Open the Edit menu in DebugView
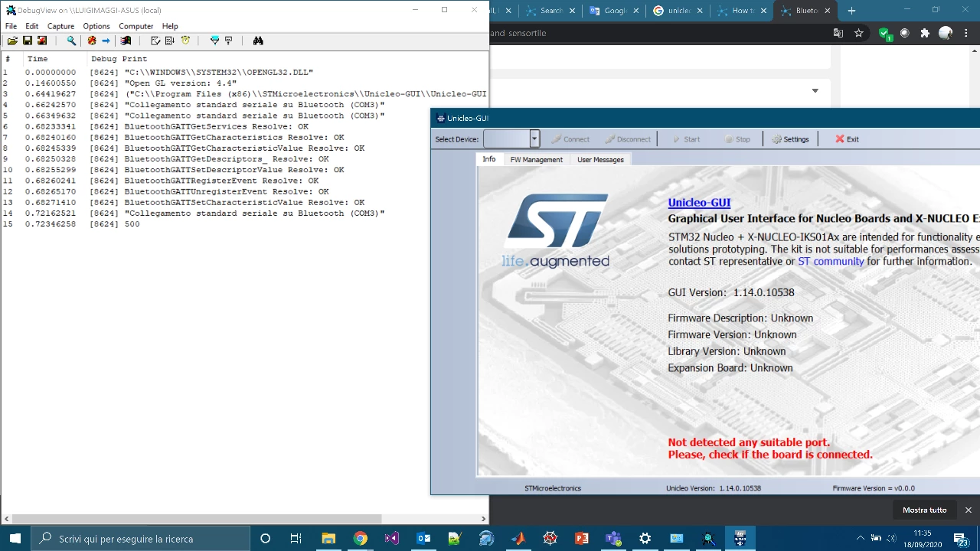This screenshot has width=980, height=551. [31, 26]
